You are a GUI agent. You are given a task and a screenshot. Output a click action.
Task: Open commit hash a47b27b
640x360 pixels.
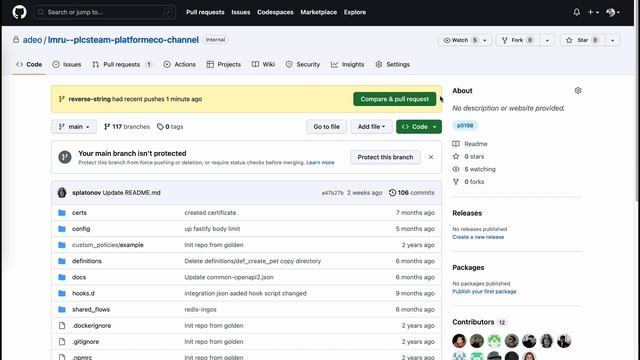pos(332,193)
